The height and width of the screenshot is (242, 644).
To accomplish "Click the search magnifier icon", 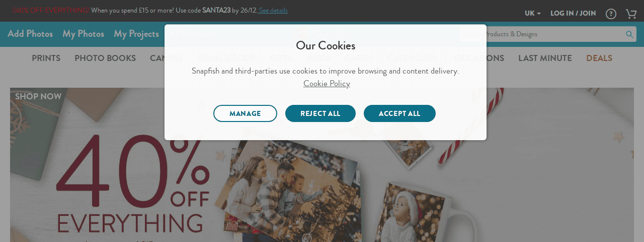I will 629,34.
